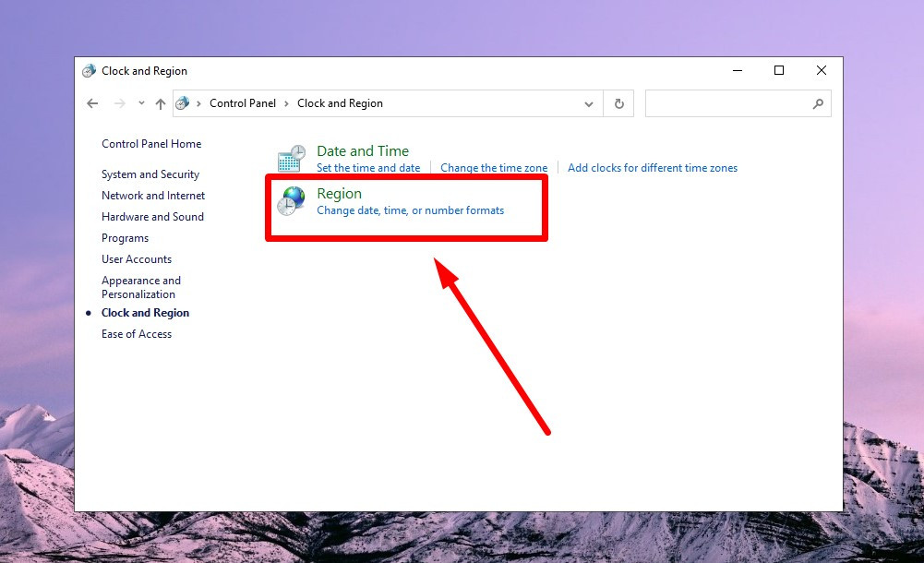Click the up arrow to go to Control Panel

pyautogui.click(x=160, y=102)
